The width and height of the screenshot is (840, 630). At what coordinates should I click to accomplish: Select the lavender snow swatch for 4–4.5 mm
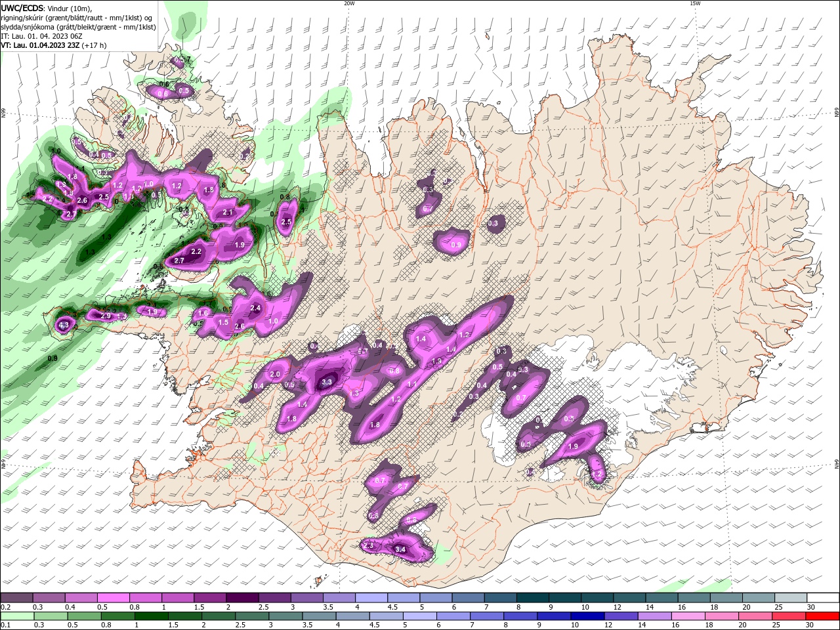pos(371,598)
